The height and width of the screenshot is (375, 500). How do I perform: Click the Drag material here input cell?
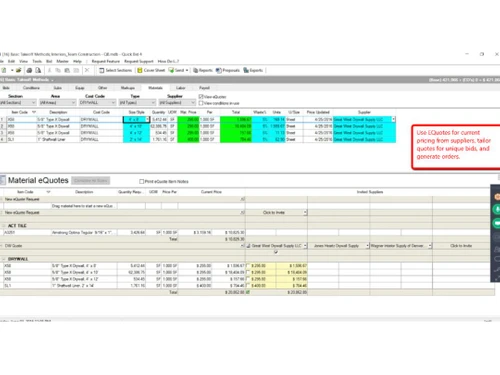pyautogui.click(x=84, y=206)
